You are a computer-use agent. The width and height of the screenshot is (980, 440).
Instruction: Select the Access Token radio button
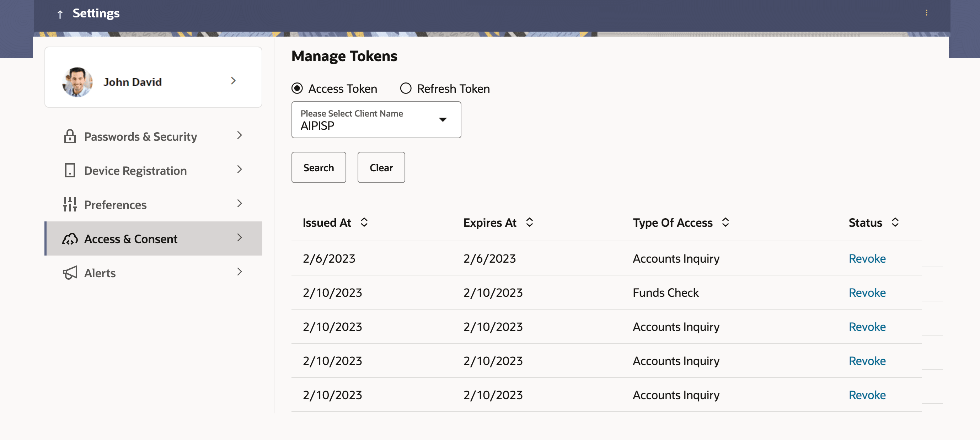coord(297,88)
